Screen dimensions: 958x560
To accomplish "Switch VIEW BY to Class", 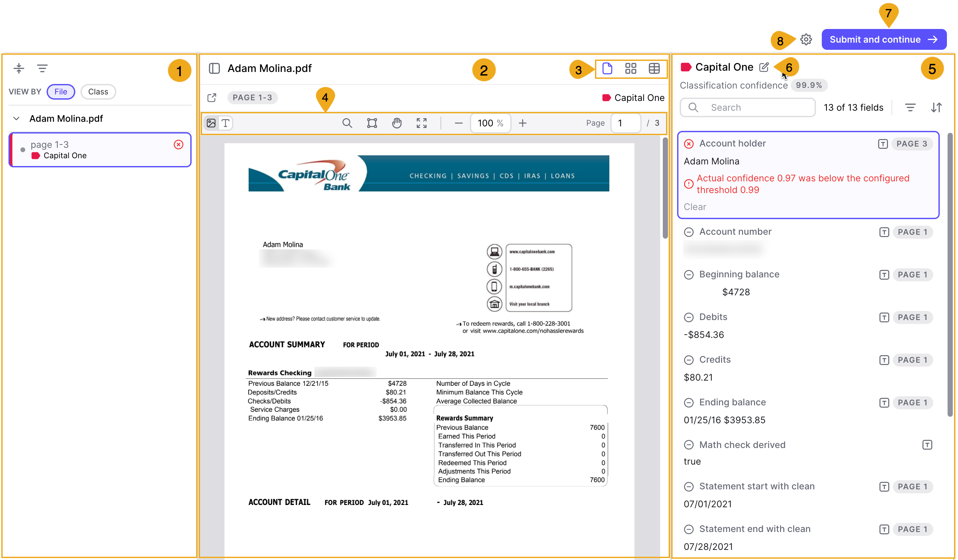I will pos(98,91).
